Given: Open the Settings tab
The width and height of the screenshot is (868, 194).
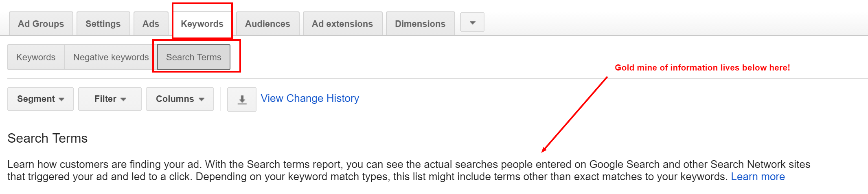Looking at the screenshot, I should point(103,24).
